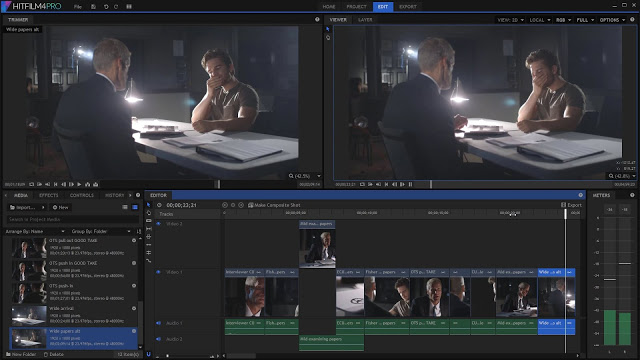Mute the Audio 1 track
640x360 pixels.
(x=158, y=323)
